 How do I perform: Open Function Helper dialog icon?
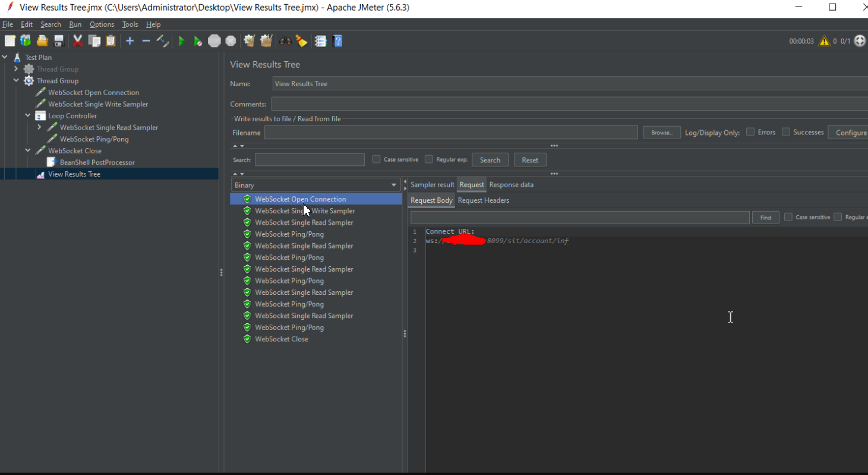click(x=321, y=41)
